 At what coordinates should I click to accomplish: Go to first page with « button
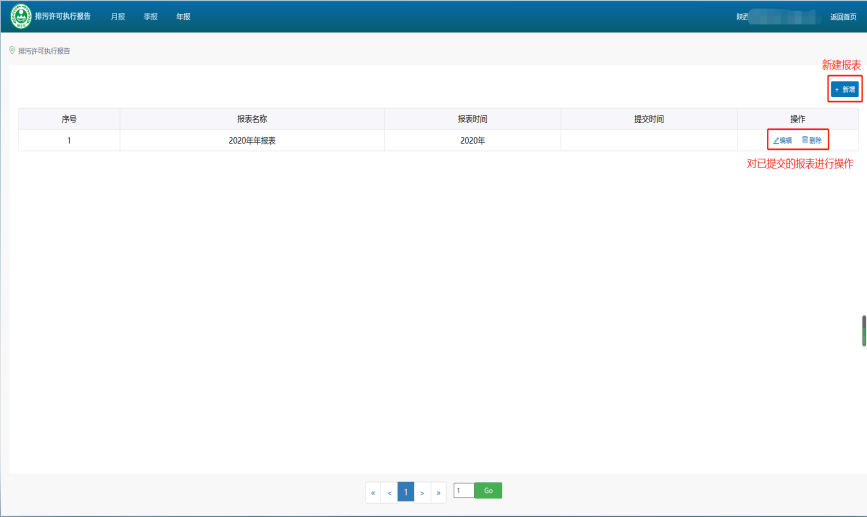click(373, 492)
